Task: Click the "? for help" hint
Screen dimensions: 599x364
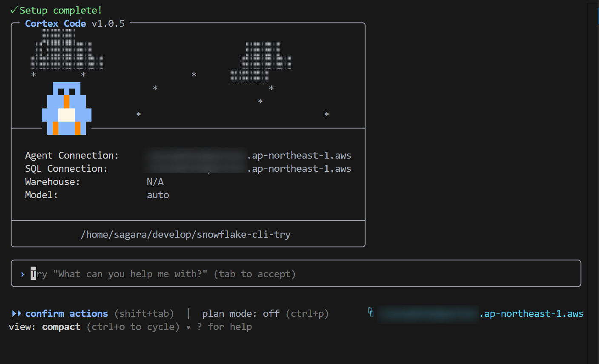Action: 225,327
